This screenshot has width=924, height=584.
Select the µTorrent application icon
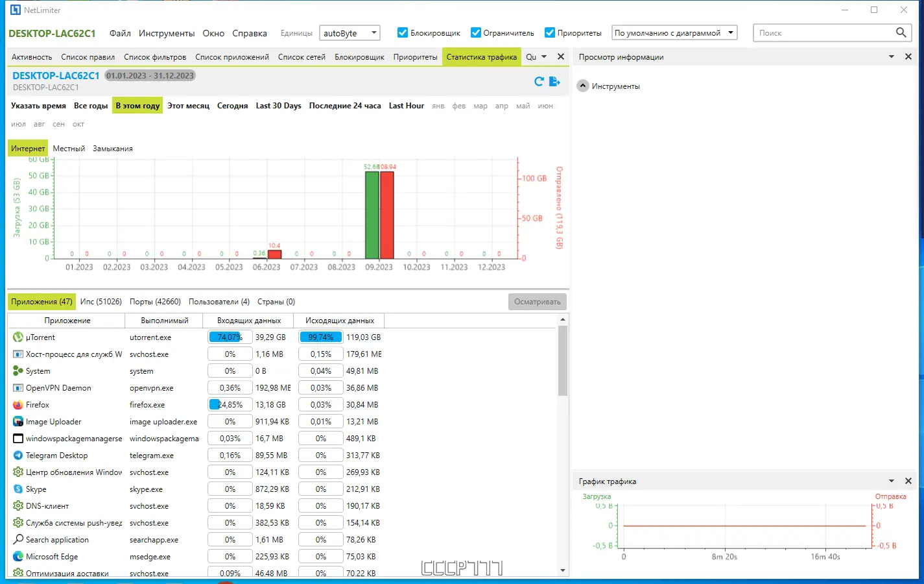[18, 337]
